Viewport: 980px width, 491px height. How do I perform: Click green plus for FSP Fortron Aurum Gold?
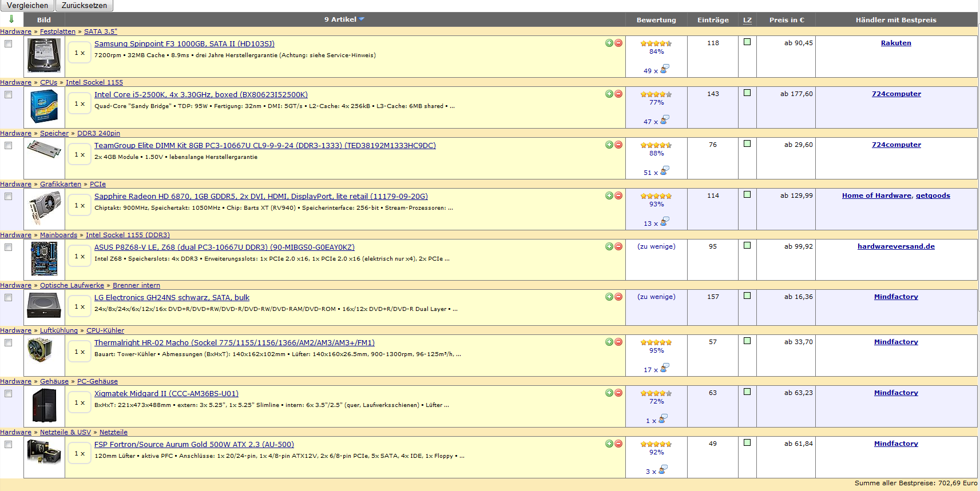(x=609, y=444)
